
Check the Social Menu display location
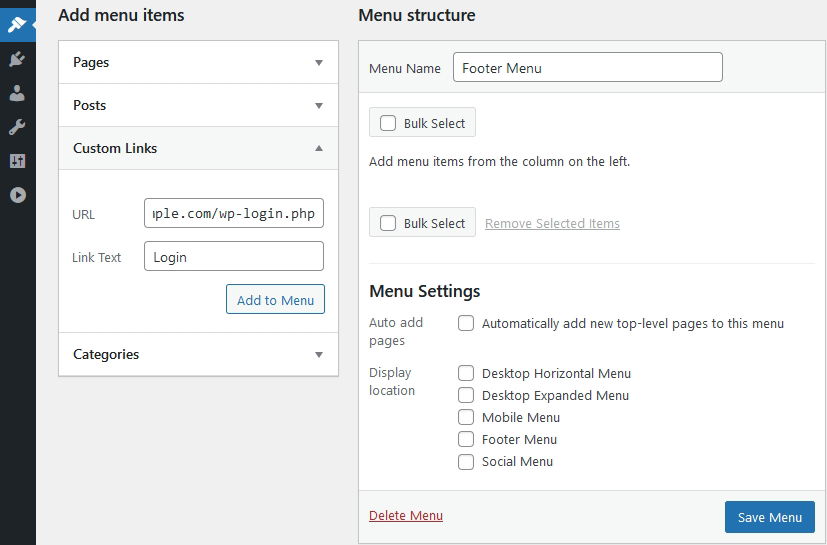(466, 462)
